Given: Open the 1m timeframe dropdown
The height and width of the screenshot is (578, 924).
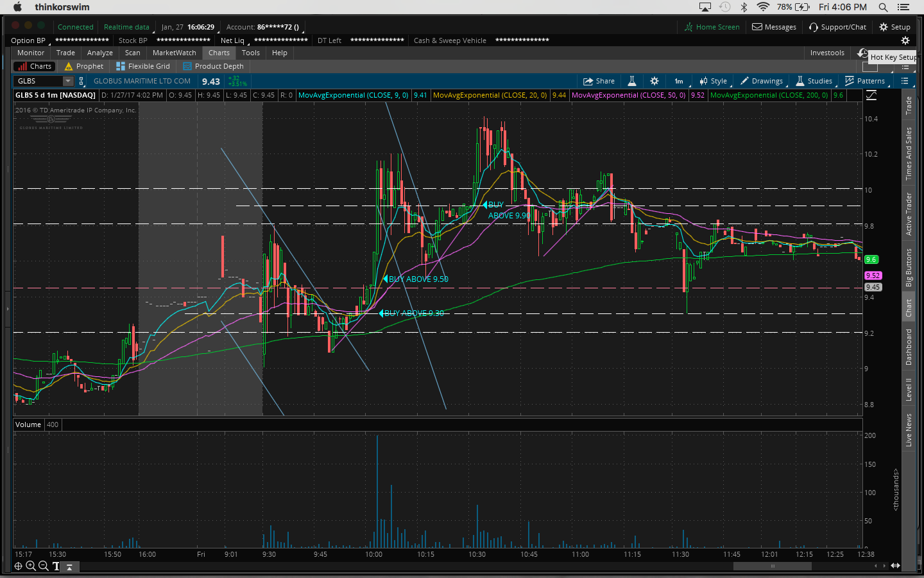Looking at the screenshot, I should point(679,81).
